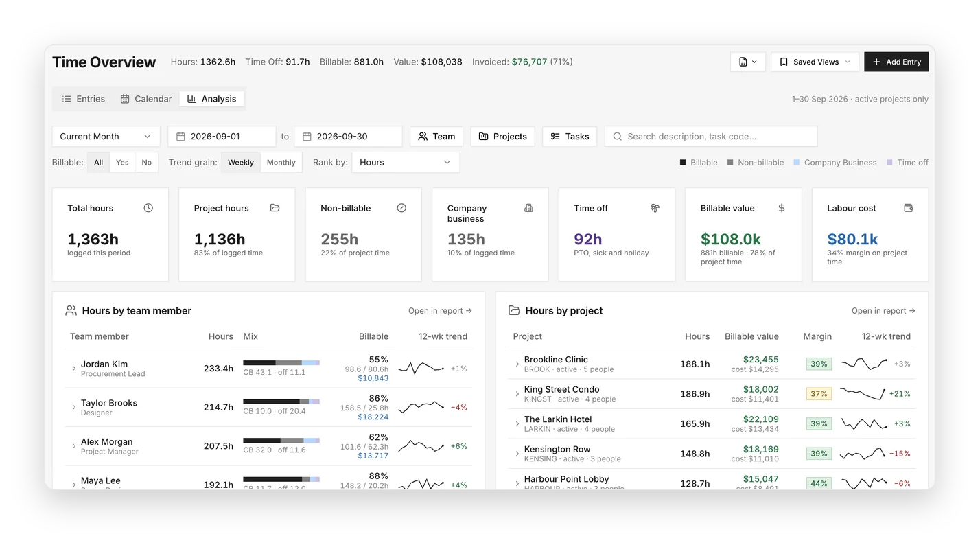This screenshot has height=534, width=980.
Task: Click the building icon on Company business card
Action: pos(528,208)
